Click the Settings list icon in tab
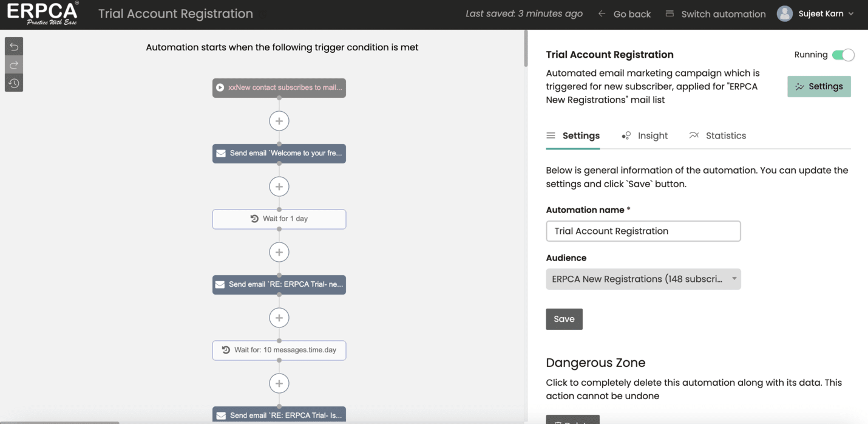Viewport: 868px width, 424px height. 551,135
